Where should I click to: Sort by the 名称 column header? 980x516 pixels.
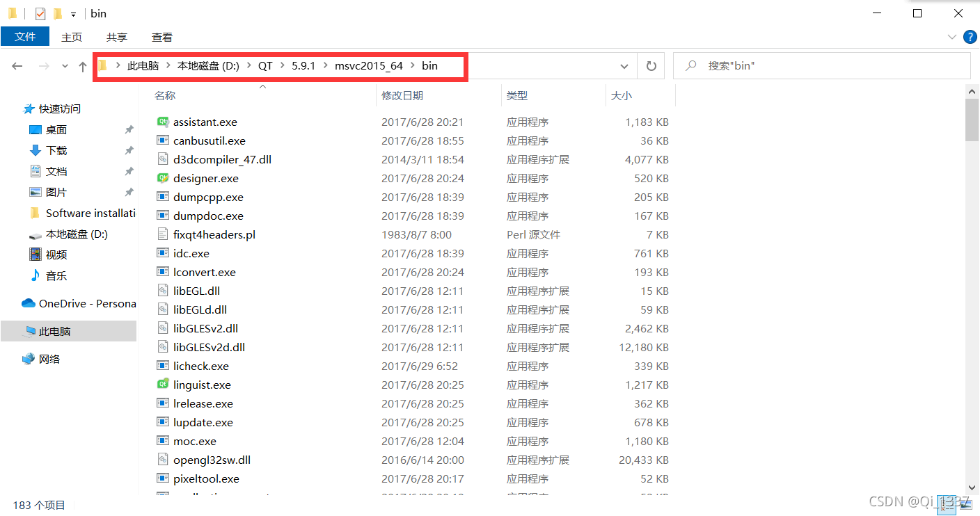(165, 95)
